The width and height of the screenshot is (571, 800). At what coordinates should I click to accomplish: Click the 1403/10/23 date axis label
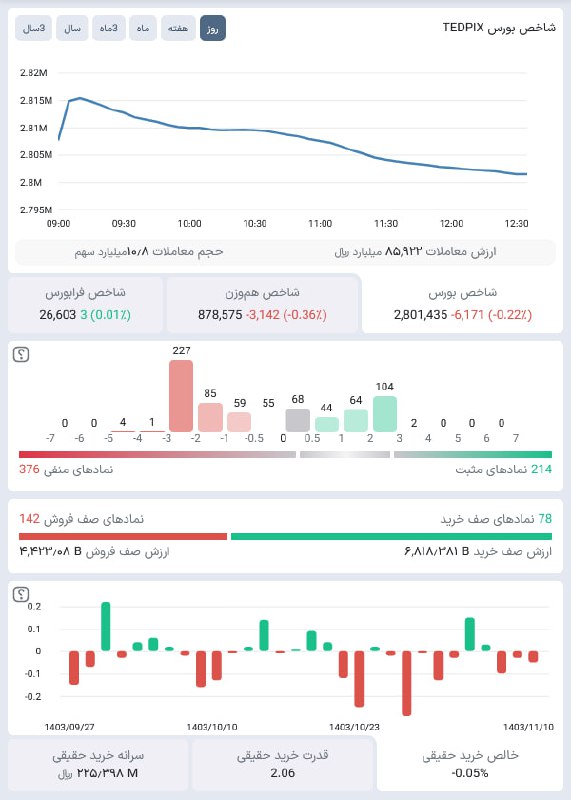[x=354, y=727]
